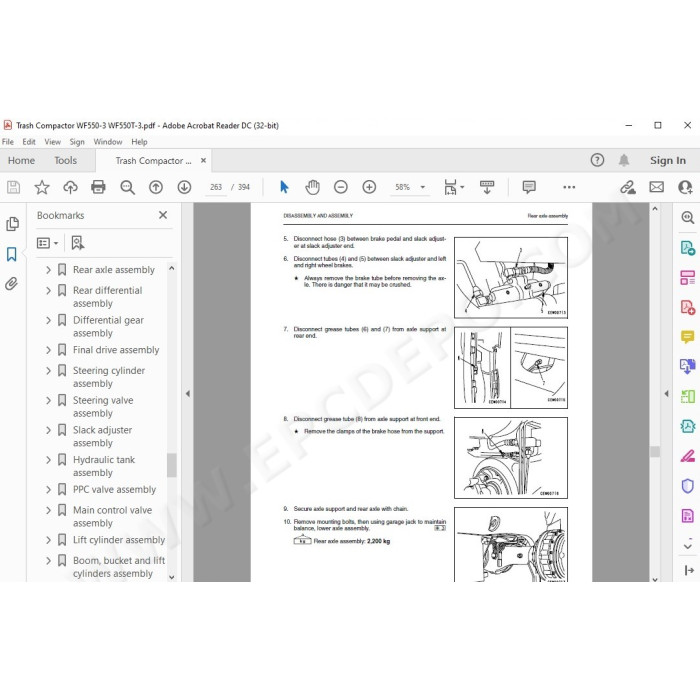Expand Final drive assembly bookmark

pyautogui.click(x=48, y=350)
